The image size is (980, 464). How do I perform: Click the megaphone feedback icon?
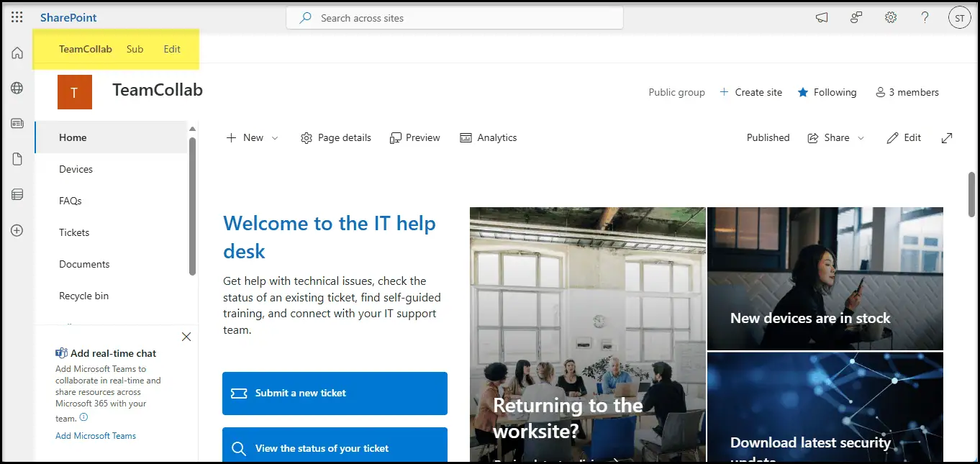[x=822, y=17]
